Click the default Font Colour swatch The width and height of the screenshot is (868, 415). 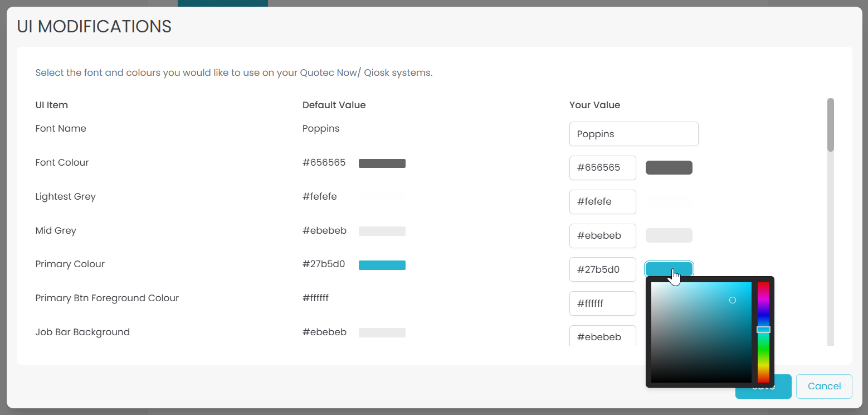(x=382, y=163)
